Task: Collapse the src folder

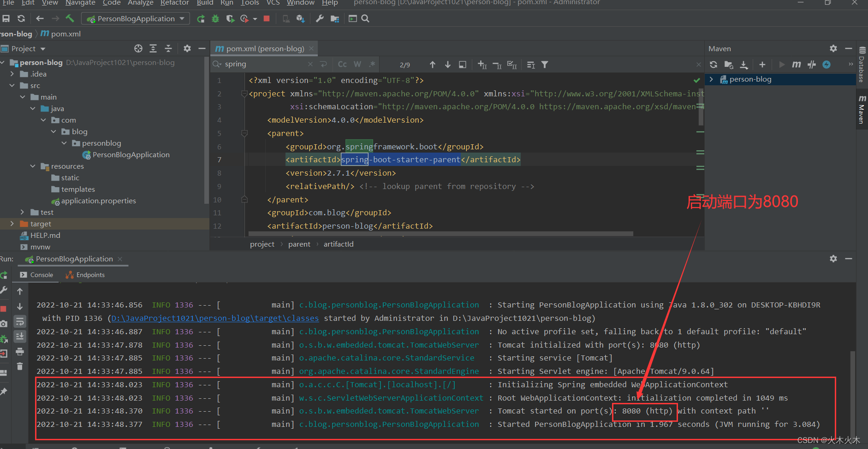Action: 12,85
